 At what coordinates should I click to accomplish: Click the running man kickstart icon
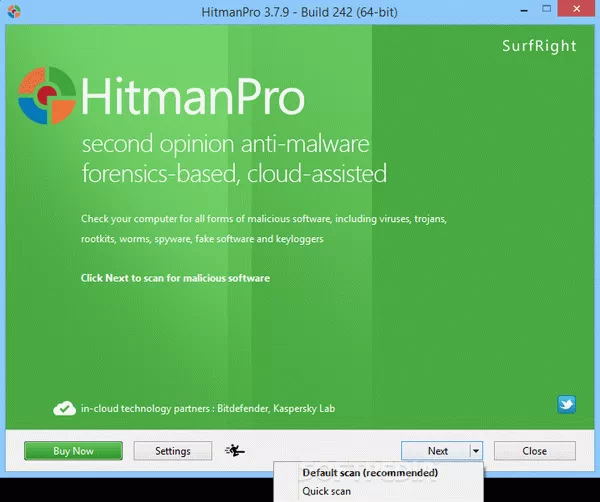[x=236, y=451]
